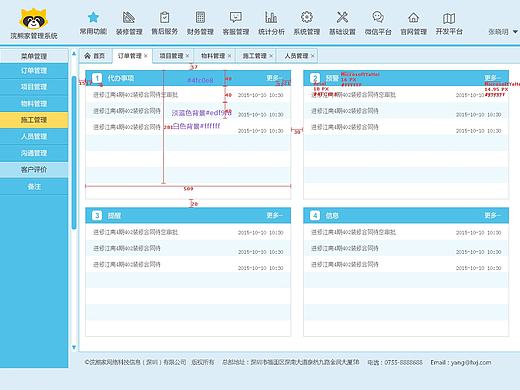520x390 pixels.
Task: Select 备注 in the sidebar
Action: coord(34,187)
